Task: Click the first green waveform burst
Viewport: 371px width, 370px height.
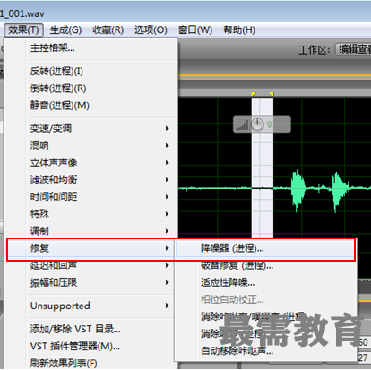Action: (x=298, y=189)
